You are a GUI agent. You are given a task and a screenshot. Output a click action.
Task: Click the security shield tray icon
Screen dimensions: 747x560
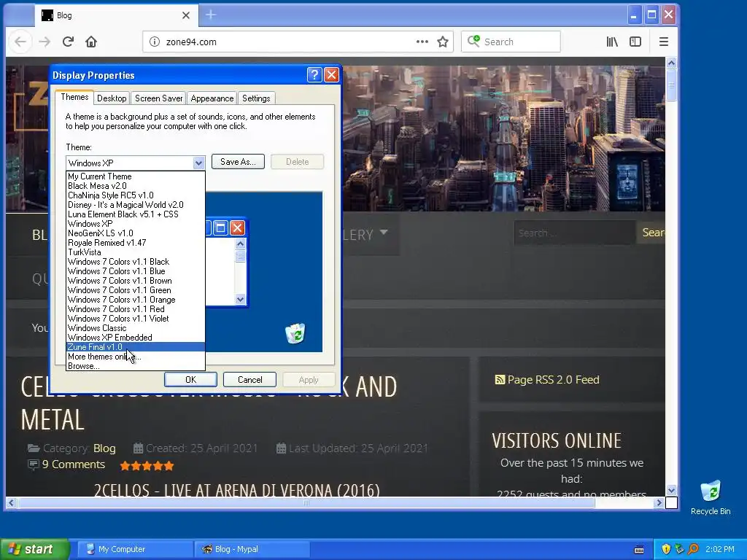666,549
